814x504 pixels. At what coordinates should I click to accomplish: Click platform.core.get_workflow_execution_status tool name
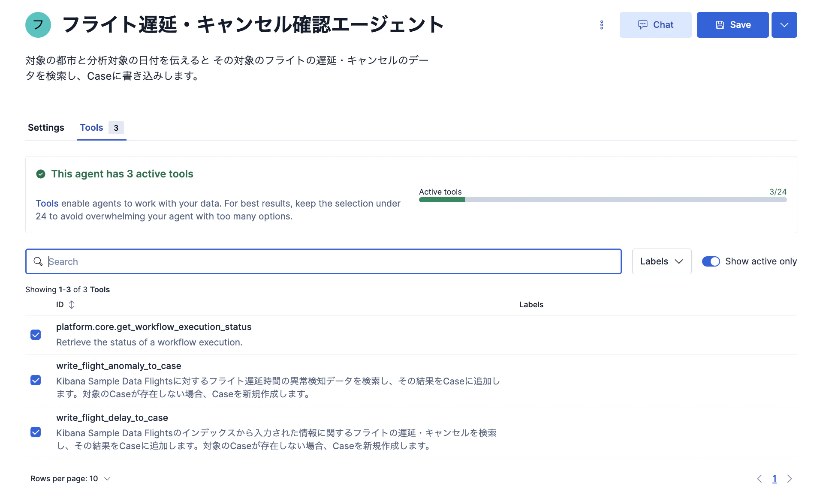tap(154, 327)
